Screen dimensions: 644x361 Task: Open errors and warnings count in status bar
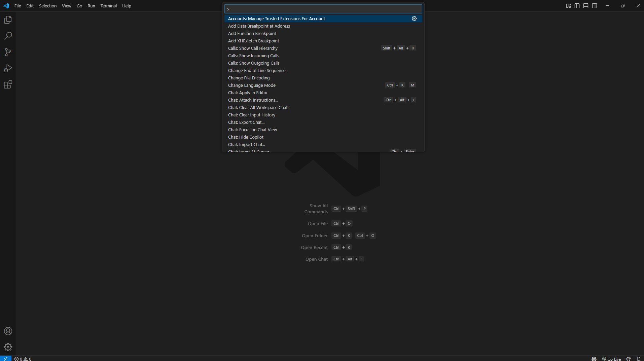click(23, 359)
